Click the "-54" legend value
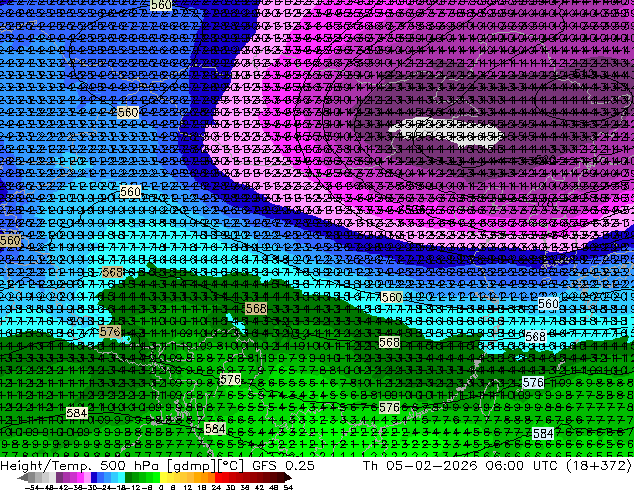634x490 pixels. [32, 487]
